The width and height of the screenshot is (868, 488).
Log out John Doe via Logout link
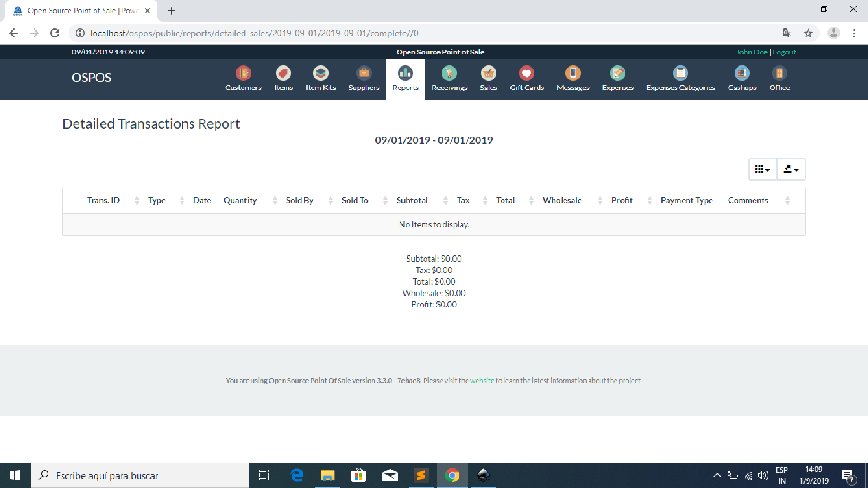coord(784,52)
